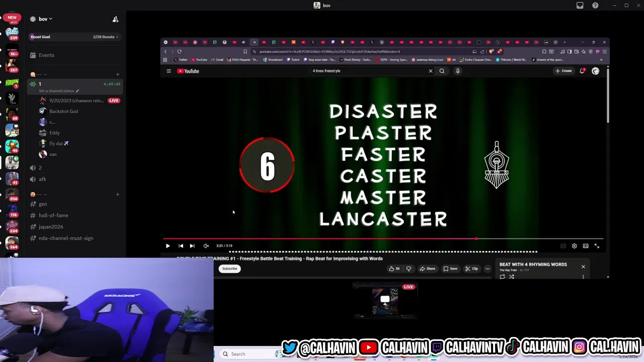Dislike the YouTube video
644x362 pixels.
pyautogui.click(x=409, y=268)
